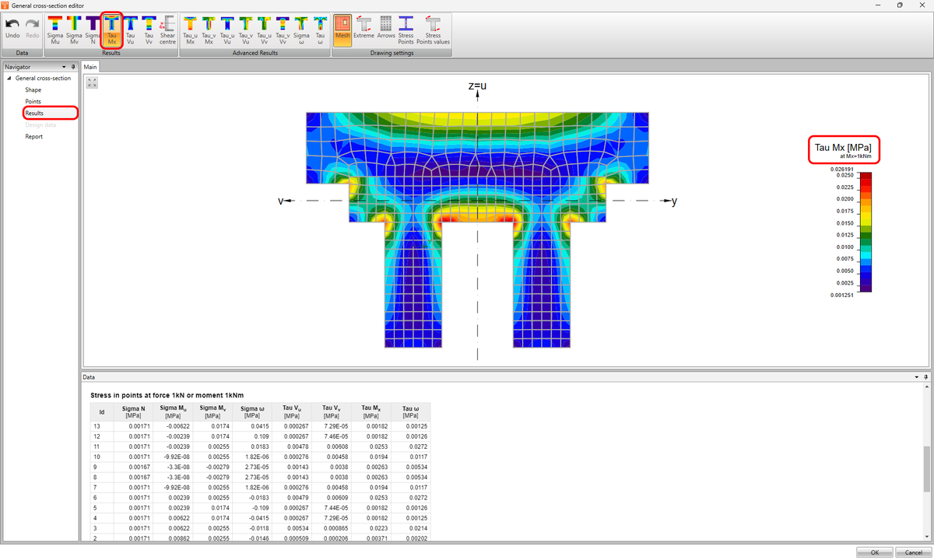934x560 pixels.
Task: Click the fit-to-view icon above the canvas
Action: (x=91, y=81)
